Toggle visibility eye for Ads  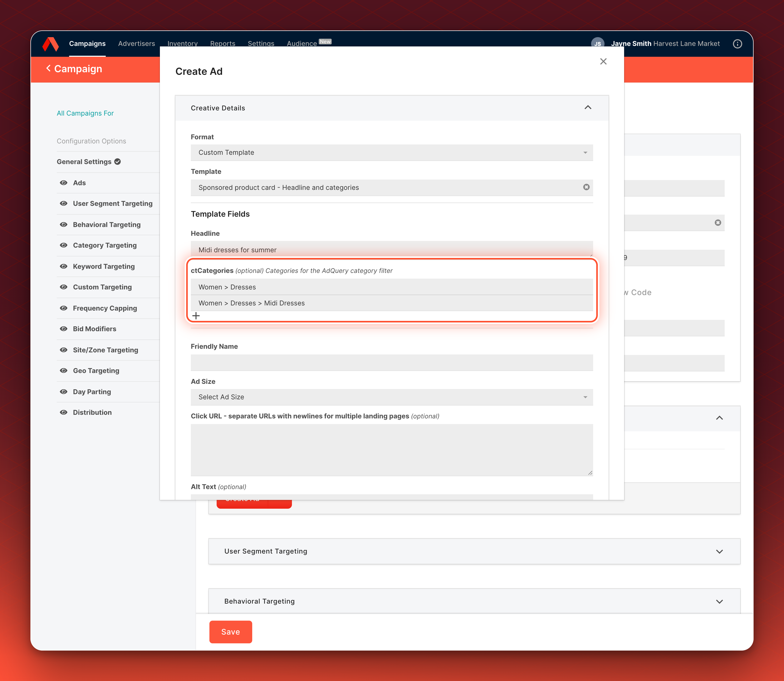[x=64, y=183]
